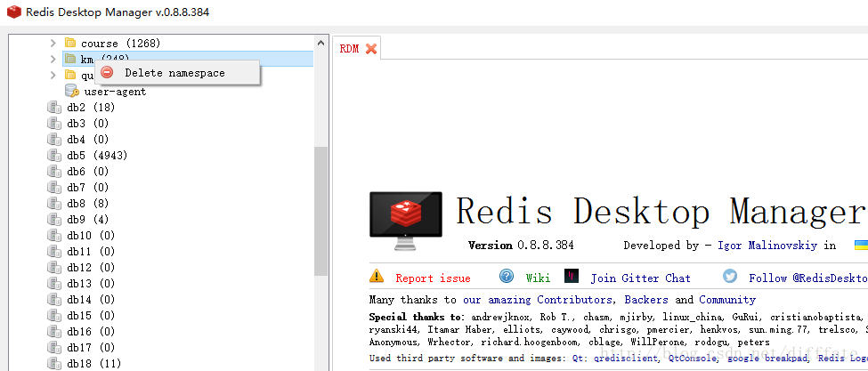Open the Follow @RedisDesktop Twitter link

(x=808, y=278)
